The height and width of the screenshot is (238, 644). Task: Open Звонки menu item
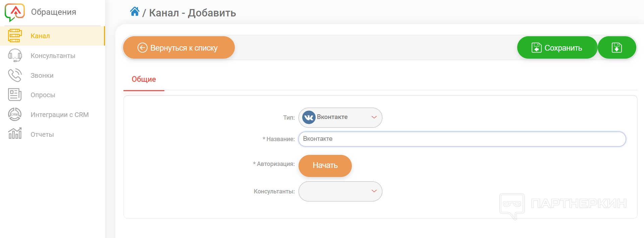pos(42,75)
